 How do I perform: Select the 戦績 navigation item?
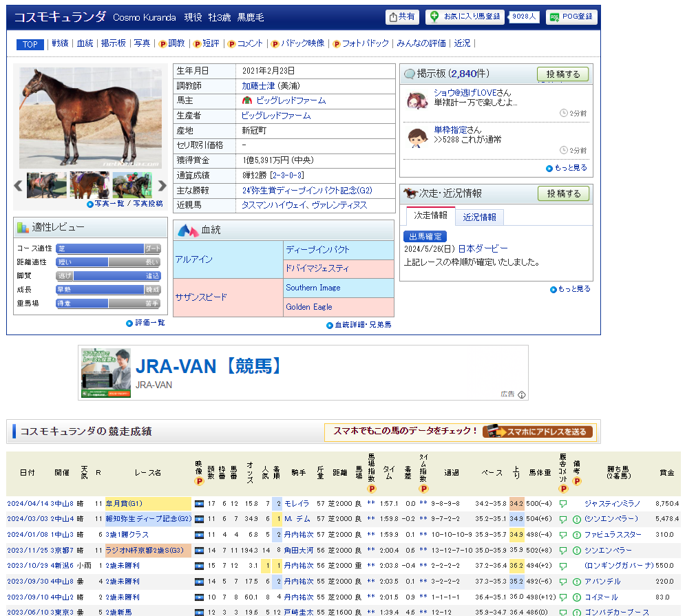60,43
